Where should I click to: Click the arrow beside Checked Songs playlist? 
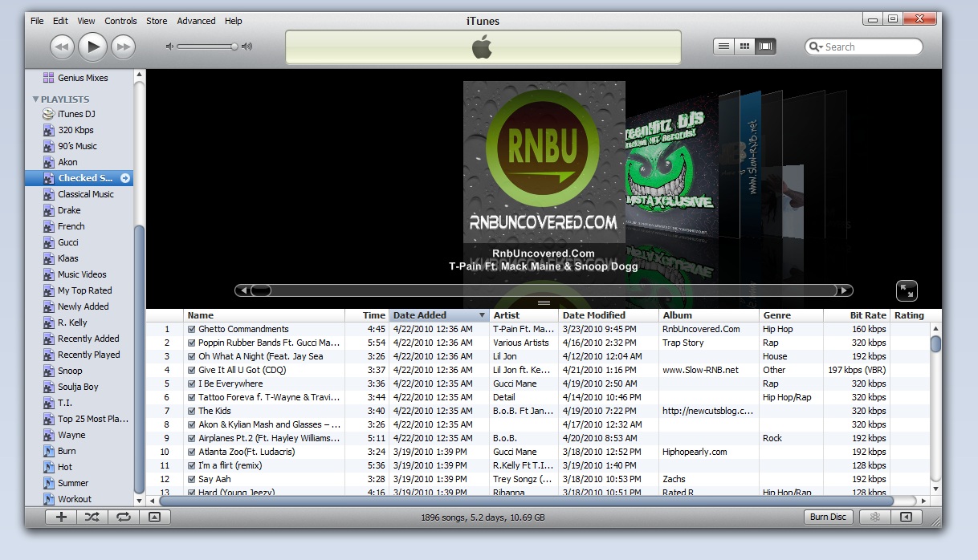(x=125, y=178)
